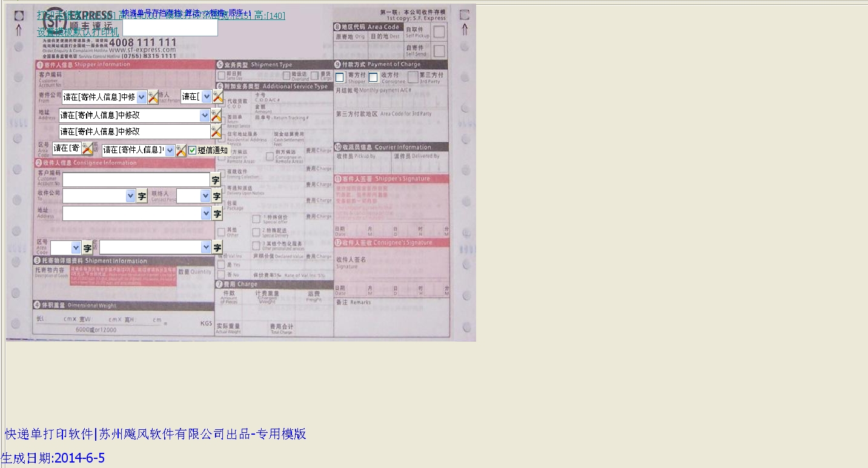Click the 字 font button for the consignee contact person

click(217, 196)
